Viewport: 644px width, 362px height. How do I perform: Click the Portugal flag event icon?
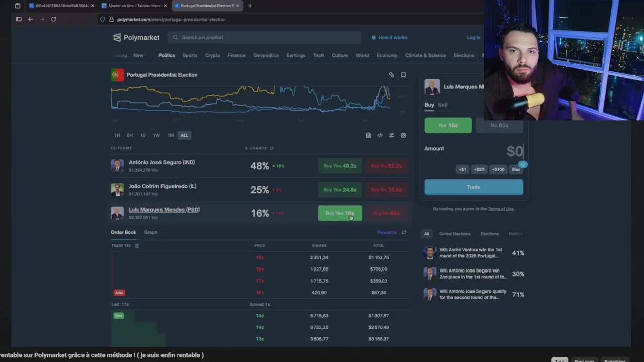pos(117,75)
